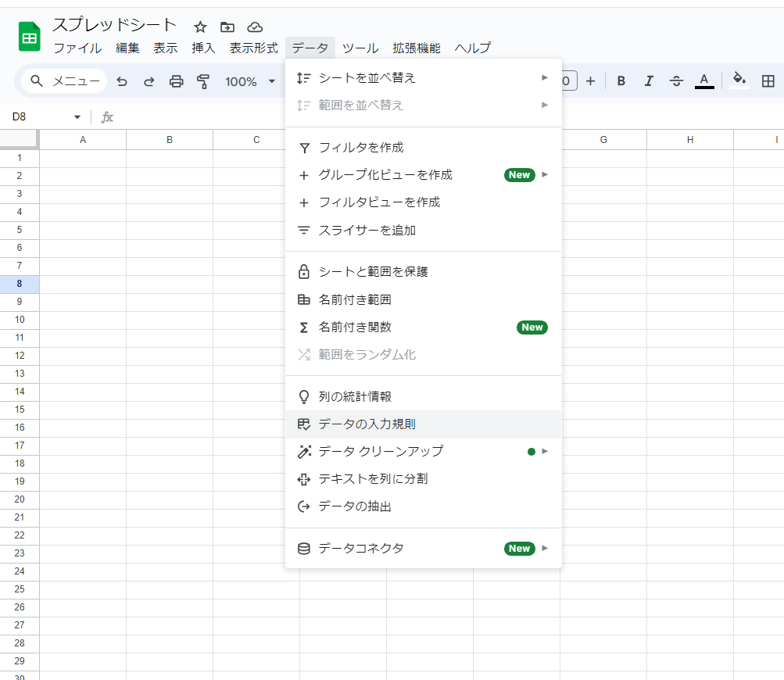Toggle strikethrough formatting button

pos(677,81)
